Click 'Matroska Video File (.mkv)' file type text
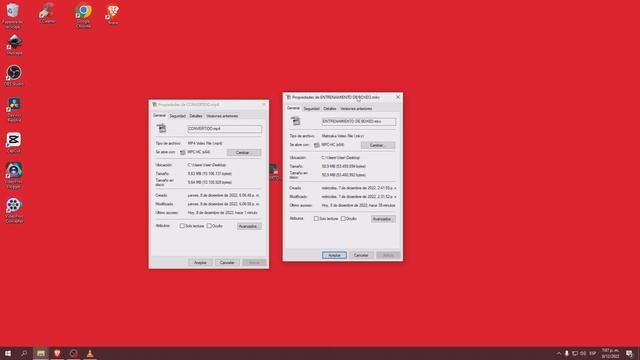 343,136
